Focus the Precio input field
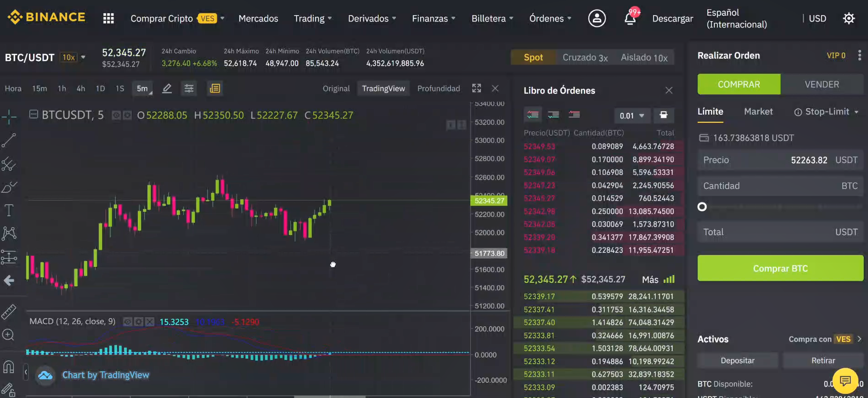The height and width of the screenshot is (398, 868). pyautogui.click(x=780, y=160)
